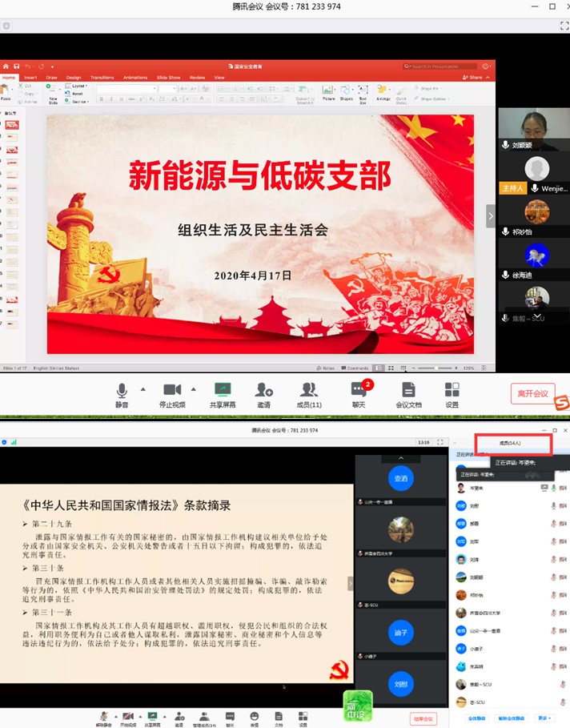
Task: Expand next participants arrow beside slide
Action: coord(491,215)
